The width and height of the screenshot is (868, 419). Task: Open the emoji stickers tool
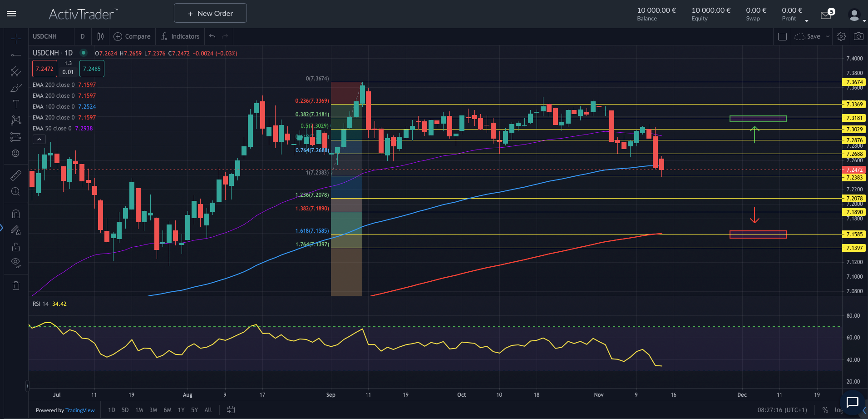coord(16,154)
